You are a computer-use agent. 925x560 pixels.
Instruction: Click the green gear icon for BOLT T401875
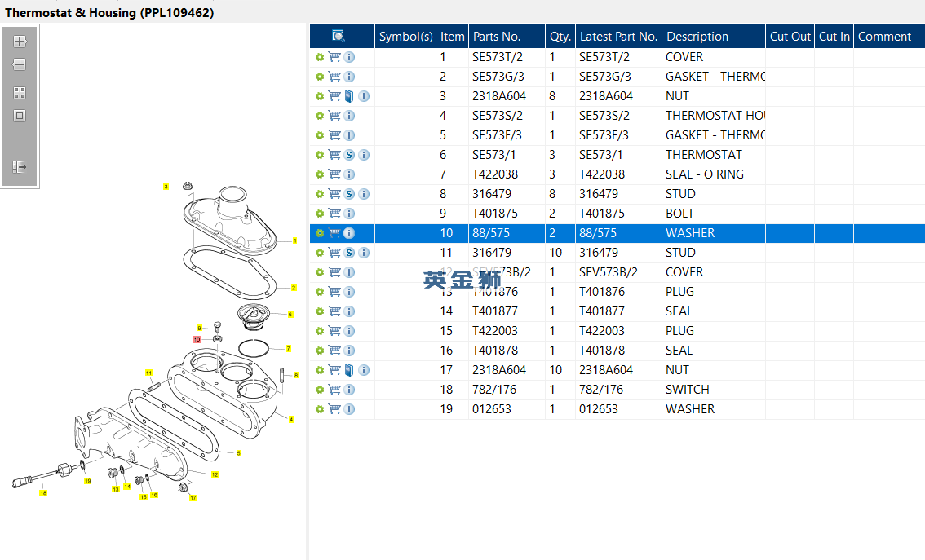[x=320, y=214]
